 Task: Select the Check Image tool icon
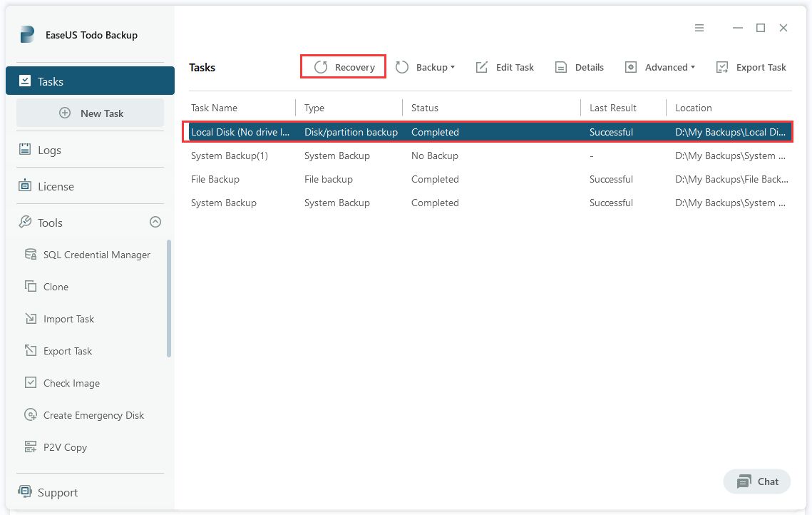(x=31, y=383)
